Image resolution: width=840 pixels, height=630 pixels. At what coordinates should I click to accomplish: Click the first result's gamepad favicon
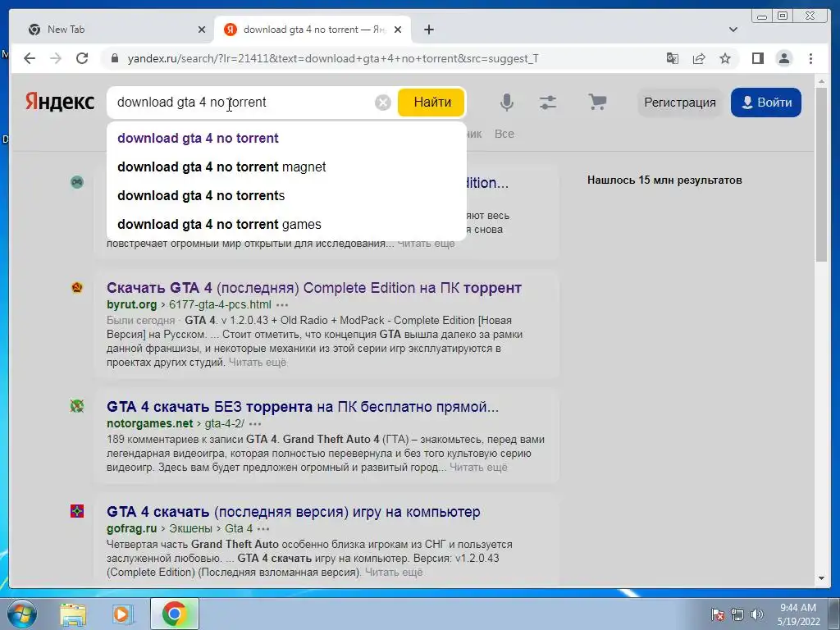pyautogui.click(x=77, y=182)
